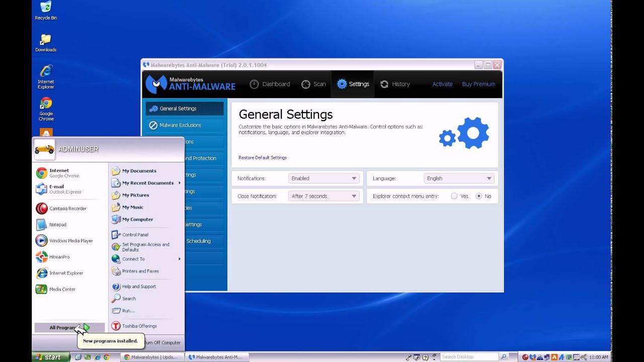Launch Google Chrome from Start menu Internet entry
The image size is (644, 362).
(70, 173)
